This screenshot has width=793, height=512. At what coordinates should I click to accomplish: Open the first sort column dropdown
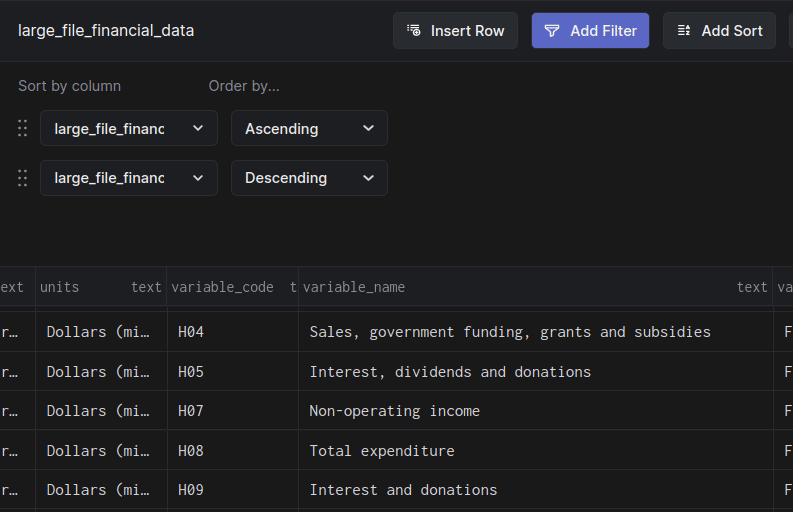coord(129,128)
